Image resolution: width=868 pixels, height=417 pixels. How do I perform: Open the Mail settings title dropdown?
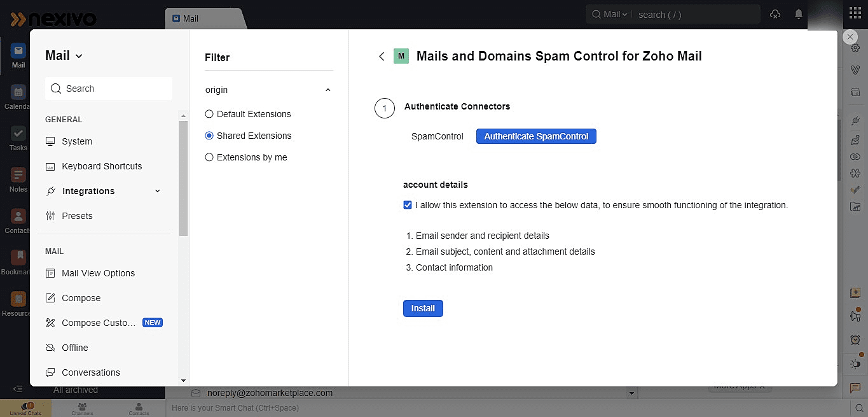click(64, 56)
